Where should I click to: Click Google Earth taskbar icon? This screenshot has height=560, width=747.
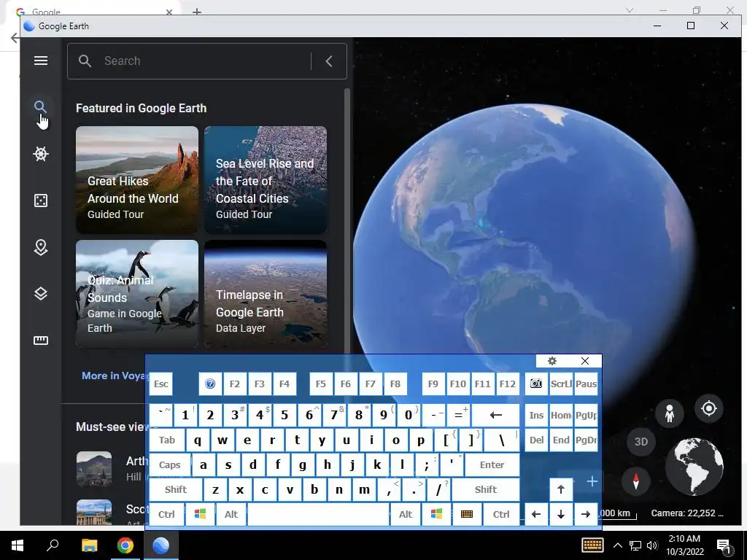[161, 545]
